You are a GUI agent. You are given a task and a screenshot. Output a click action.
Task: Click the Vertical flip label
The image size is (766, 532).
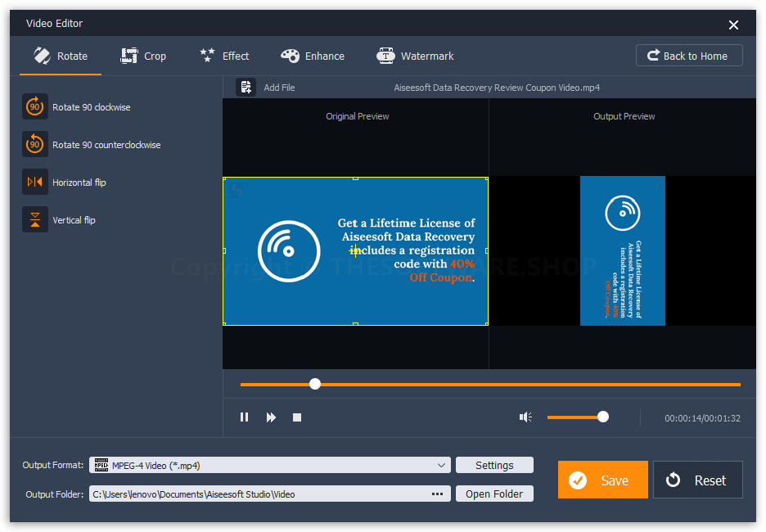point(74,220)
